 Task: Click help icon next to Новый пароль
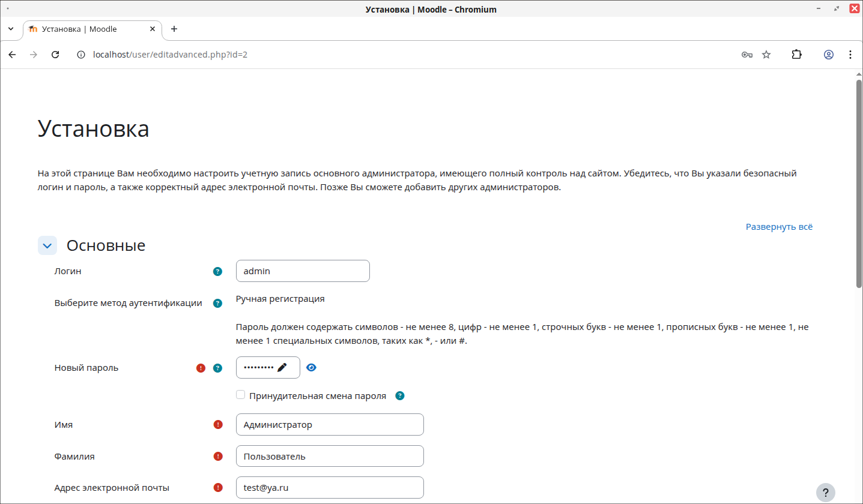[217, 368]
